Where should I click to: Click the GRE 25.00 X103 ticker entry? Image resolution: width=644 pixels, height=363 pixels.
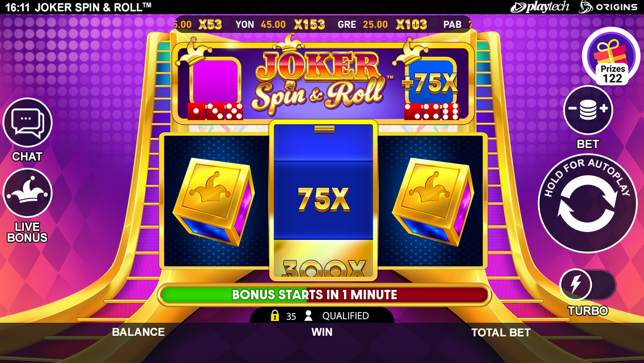(x=382, y=24)
